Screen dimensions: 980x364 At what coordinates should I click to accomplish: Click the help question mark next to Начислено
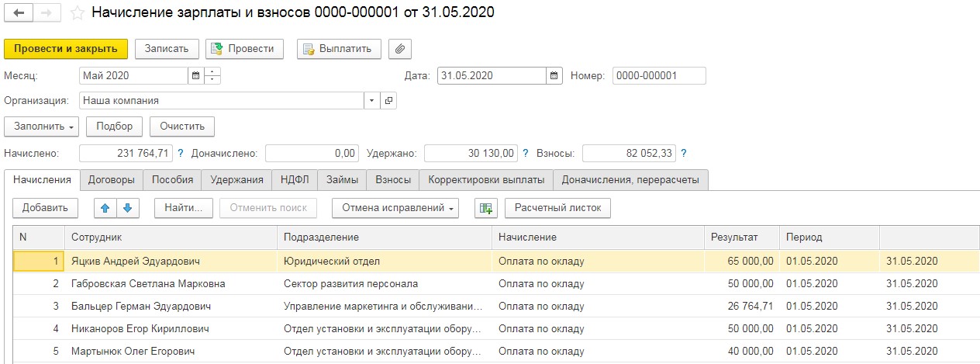[x=181, y=154]
